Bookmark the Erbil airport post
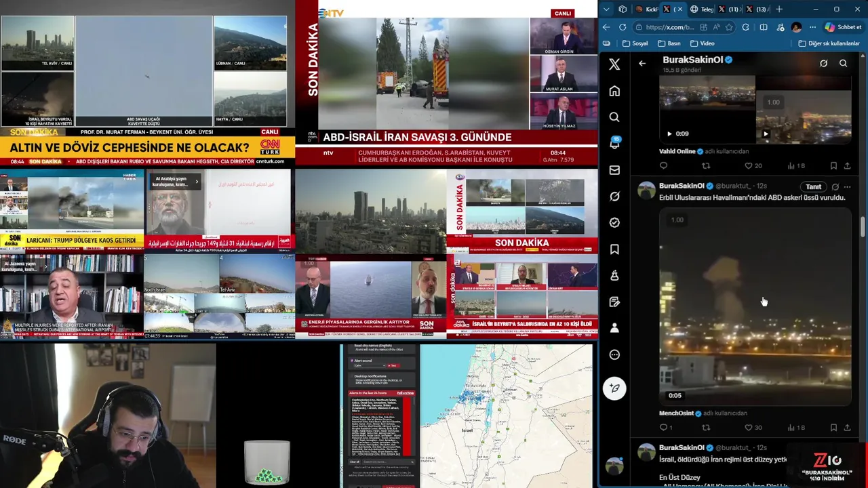This screenshot has width=868, height=488. click(833, 428)
